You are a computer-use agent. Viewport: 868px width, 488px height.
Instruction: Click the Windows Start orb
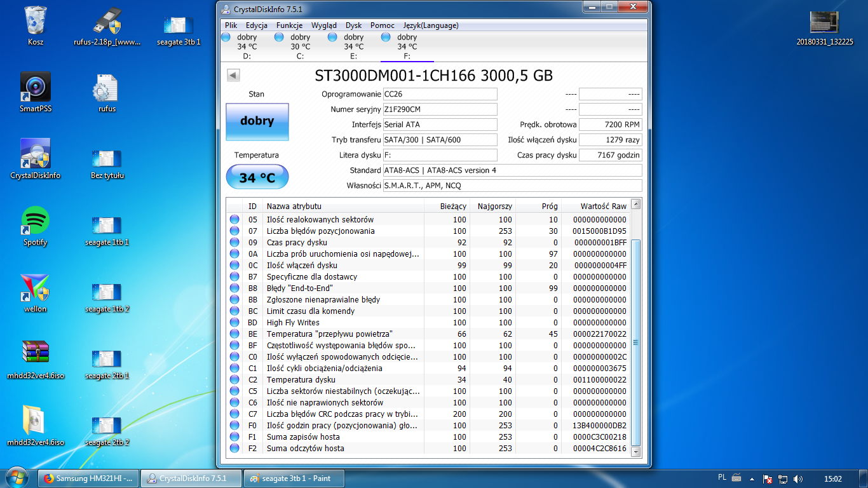(x=17, y=477)
